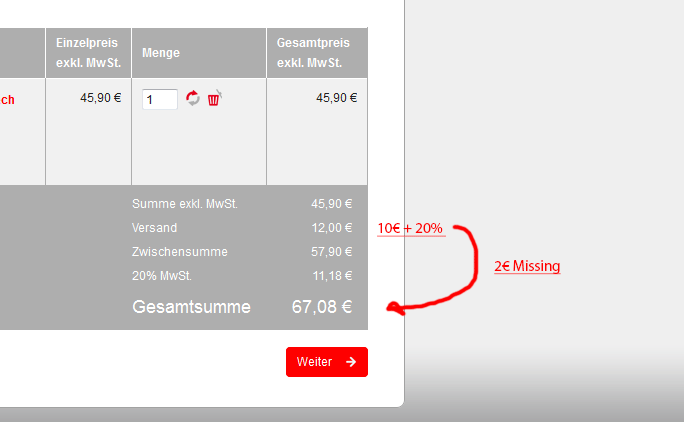
Task: Select the Gesamtsumme 67,08 € total
Action: 322,307
